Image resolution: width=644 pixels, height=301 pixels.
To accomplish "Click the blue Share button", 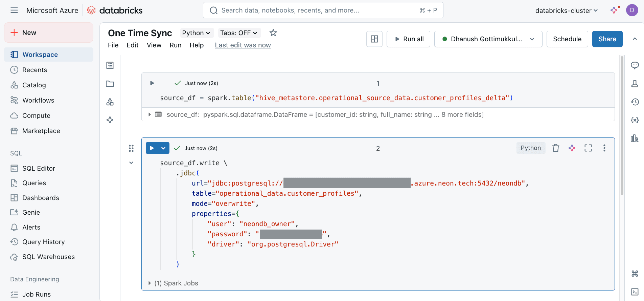I will click(607, 39).
